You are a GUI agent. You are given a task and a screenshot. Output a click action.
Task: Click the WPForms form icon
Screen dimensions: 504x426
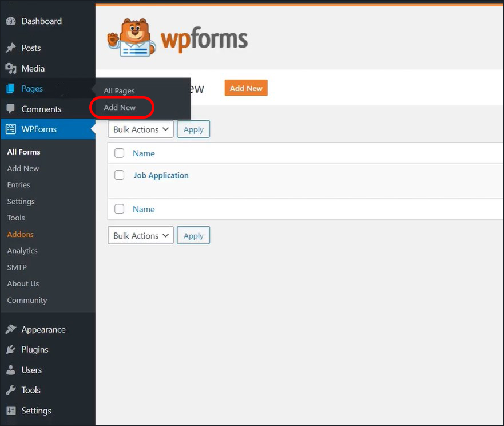click(x=11, y=129)
